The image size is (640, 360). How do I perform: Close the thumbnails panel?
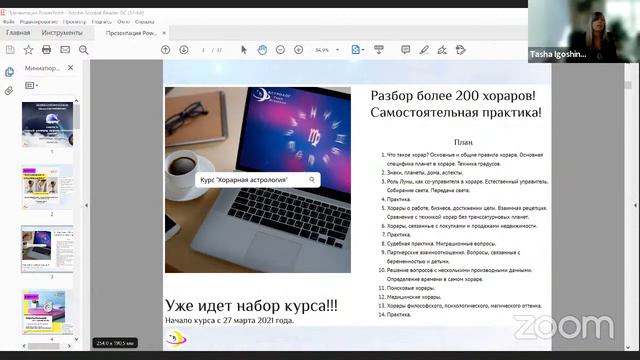pos(71,68)
